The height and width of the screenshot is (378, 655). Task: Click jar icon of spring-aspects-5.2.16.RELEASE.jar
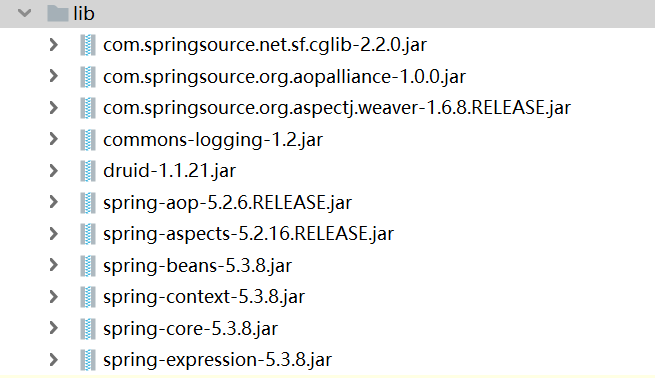[88, 234]
